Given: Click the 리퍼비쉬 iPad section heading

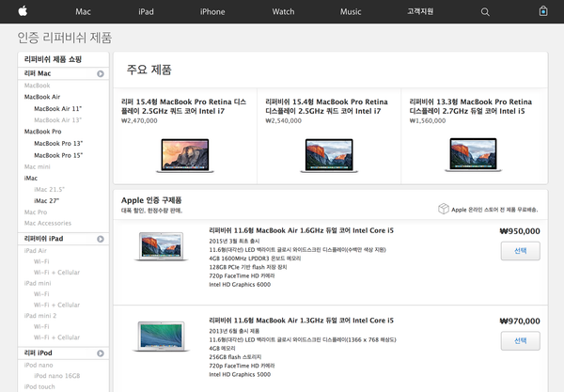Looking at the screenshot, I should pos(43,239).
